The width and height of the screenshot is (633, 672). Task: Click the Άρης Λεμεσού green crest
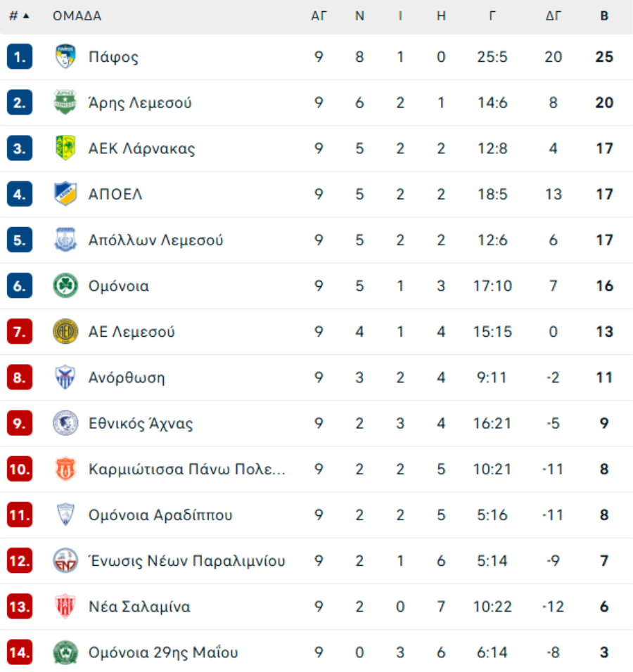[65, 103]
